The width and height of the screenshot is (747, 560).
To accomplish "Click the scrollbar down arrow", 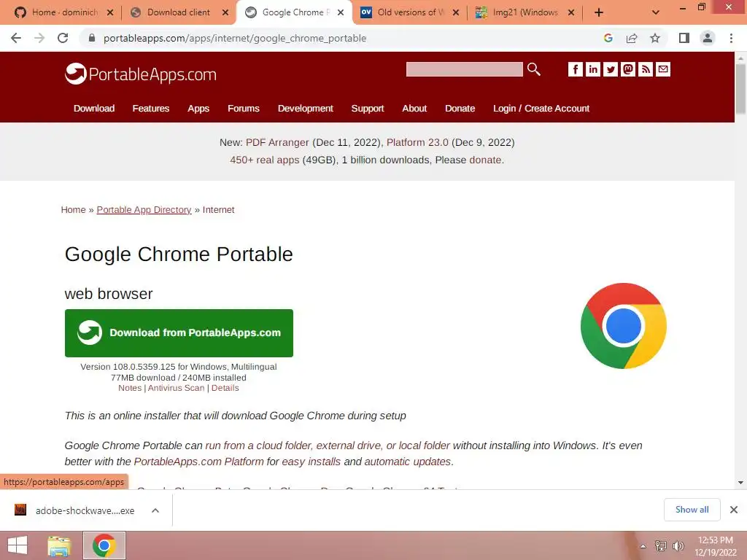I will [740, 483].
